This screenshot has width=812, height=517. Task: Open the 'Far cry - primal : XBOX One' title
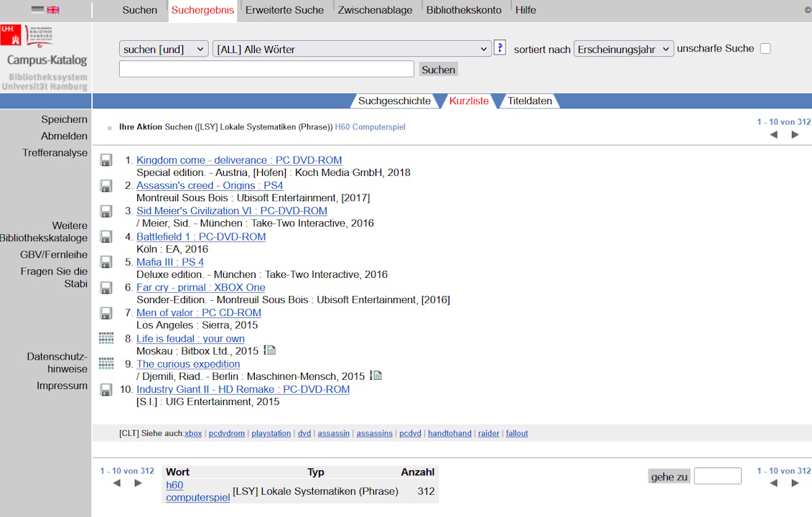[x=200, y=287]
